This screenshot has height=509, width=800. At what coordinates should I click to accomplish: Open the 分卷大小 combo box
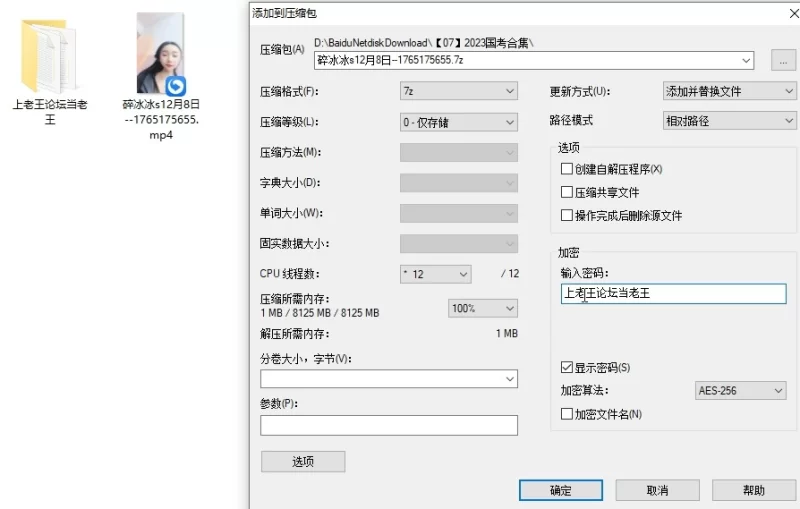coord(389,379)
